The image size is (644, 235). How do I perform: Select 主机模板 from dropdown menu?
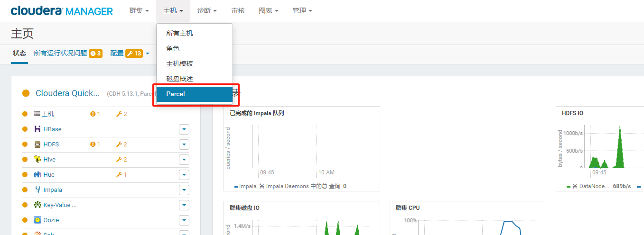[195, 63]
